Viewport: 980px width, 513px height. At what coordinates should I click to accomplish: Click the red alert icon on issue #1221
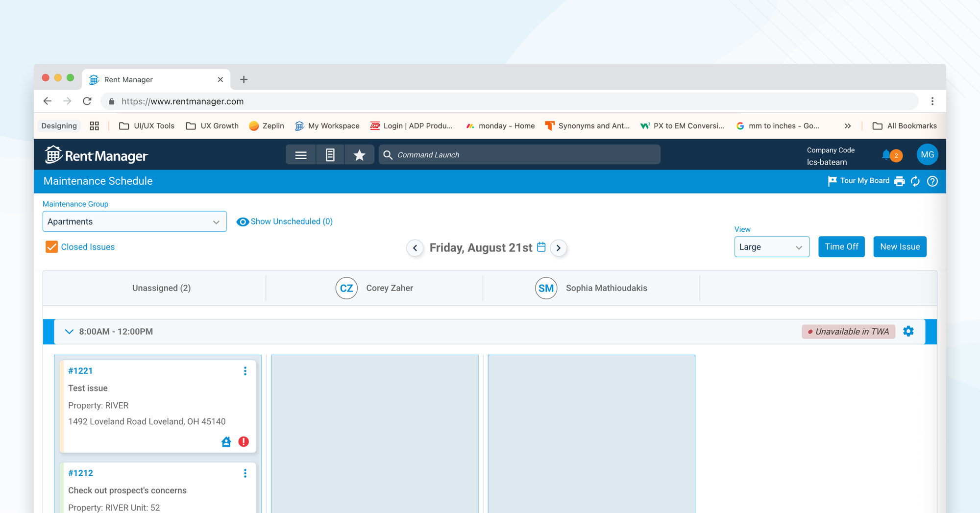[244, 442]
